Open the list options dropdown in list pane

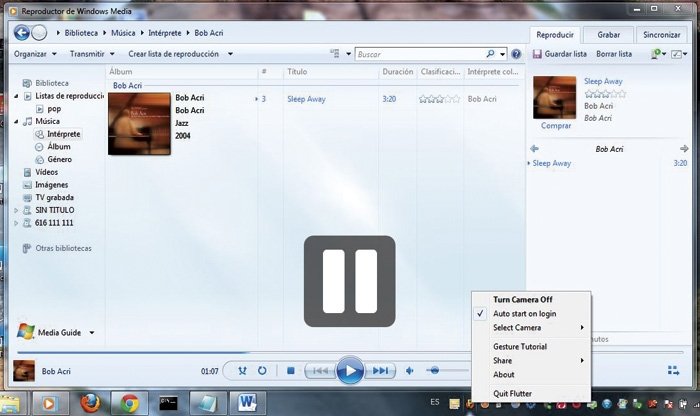click(x=679, y=54)
